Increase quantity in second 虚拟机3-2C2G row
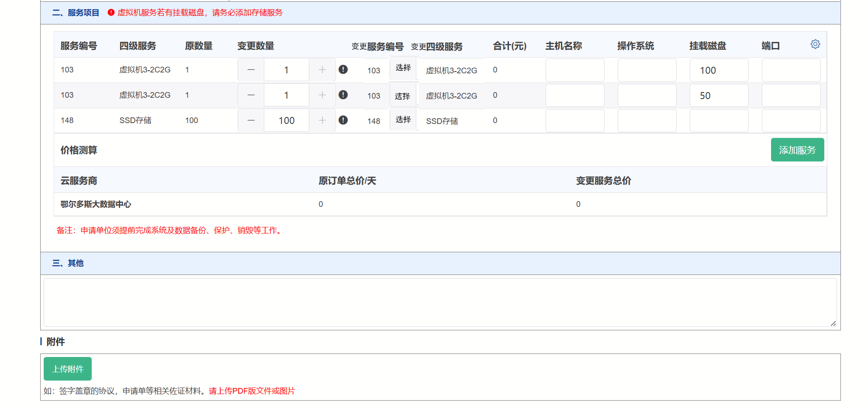868x405 pixels. [322, 95]
